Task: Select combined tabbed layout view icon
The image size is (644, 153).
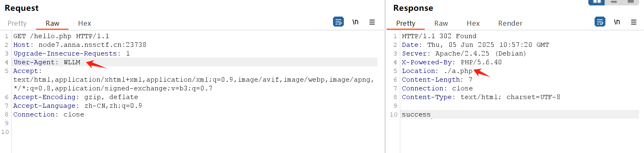Action: point(630,2)
